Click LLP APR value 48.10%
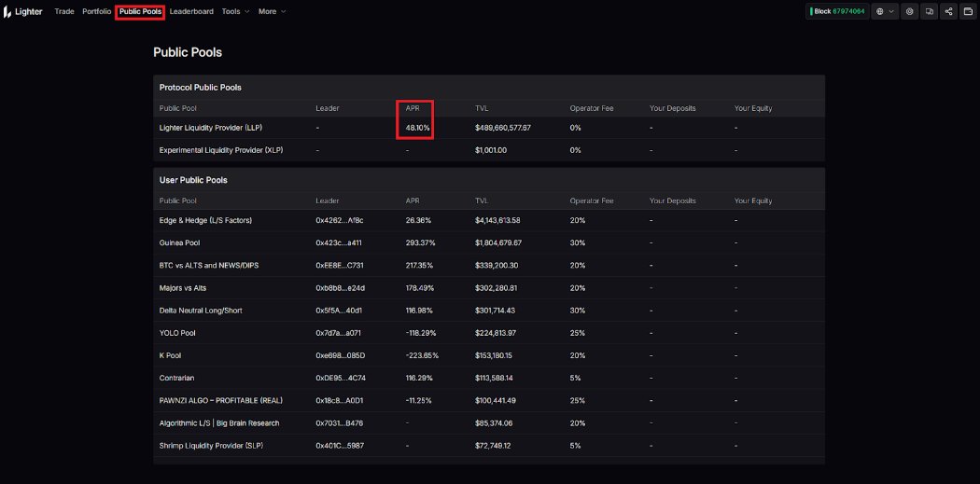The image size is (980, 484). click(417, 128)
